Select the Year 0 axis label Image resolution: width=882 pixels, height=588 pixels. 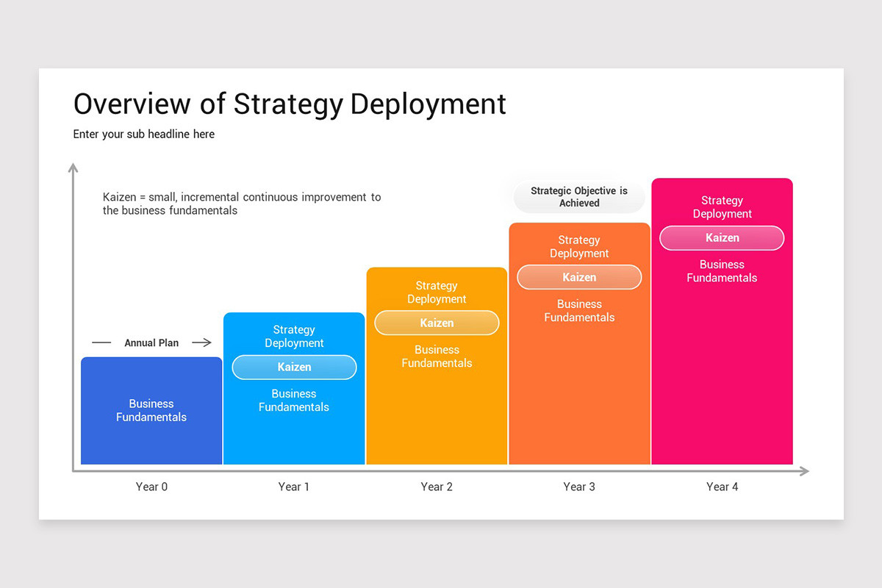(151, 487)
